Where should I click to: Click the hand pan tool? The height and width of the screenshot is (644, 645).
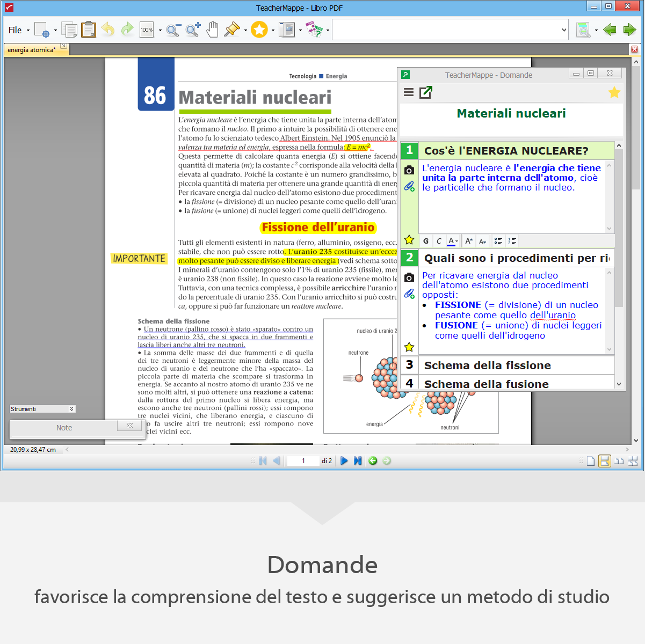click(x=213, y=30)
